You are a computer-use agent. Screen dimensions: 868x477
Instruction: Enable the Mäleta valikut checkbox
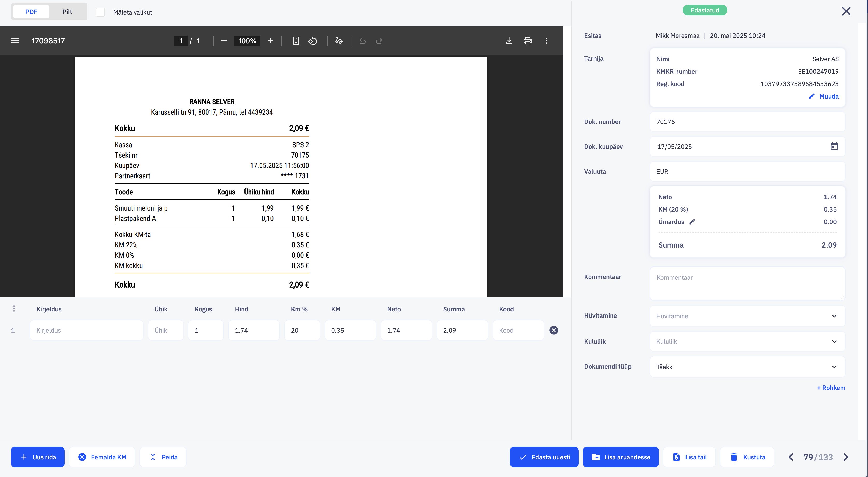click(x=100, y=12)
